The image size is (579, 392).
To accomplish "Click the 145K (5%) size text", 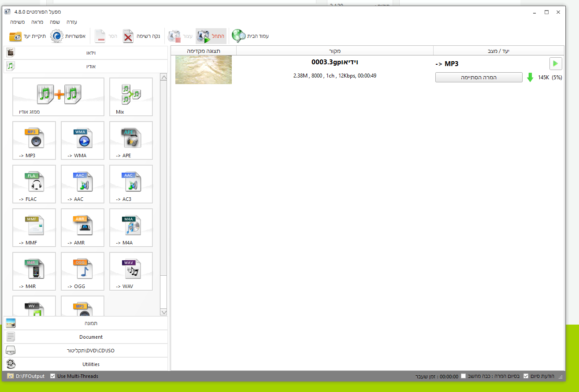I will point(550,78).
